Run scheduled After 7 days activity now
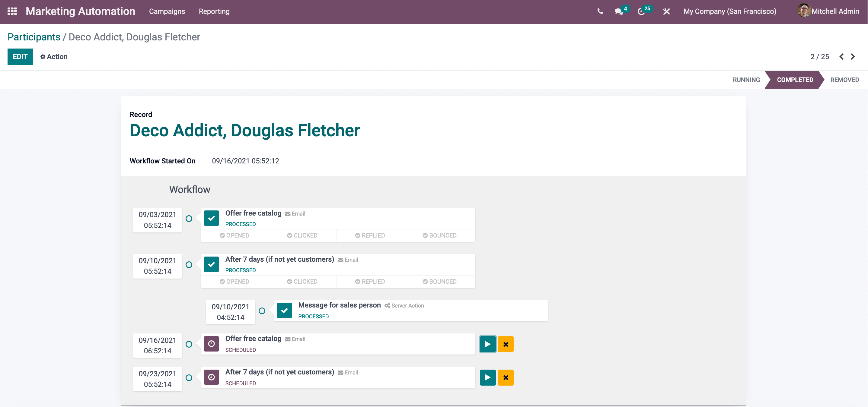Viewport: 868px width, 407px height. (x=488, y=377)
